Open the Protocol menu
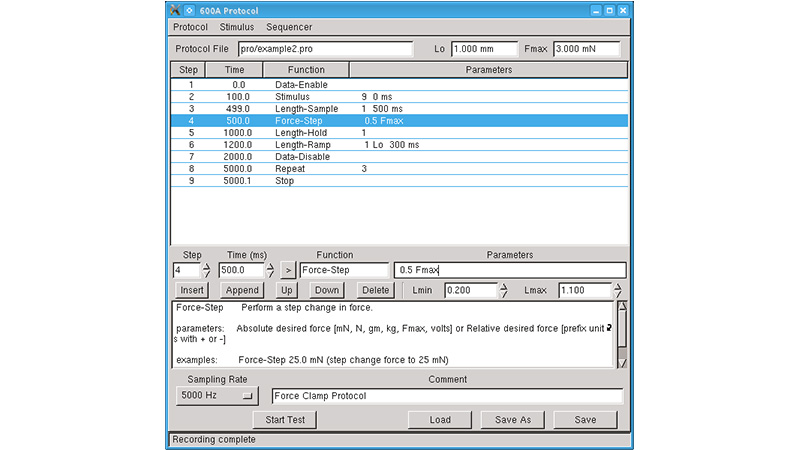 point(190,27)
